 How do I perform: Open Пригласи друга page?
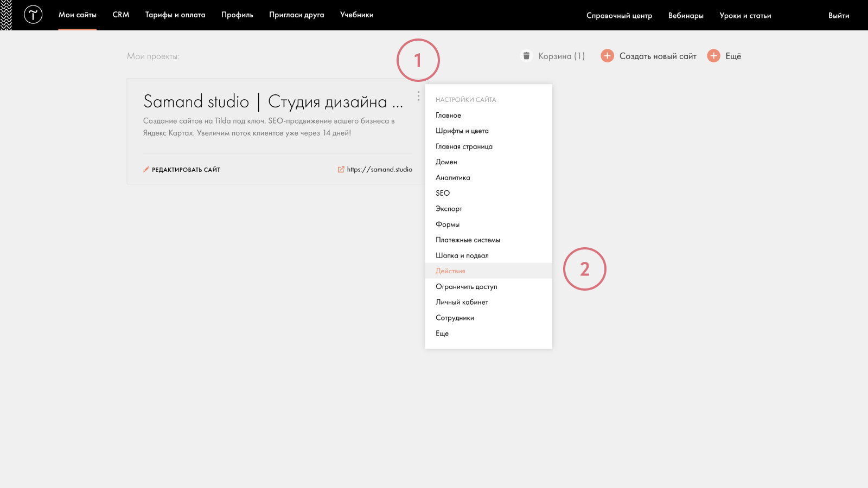click(297, 15)
